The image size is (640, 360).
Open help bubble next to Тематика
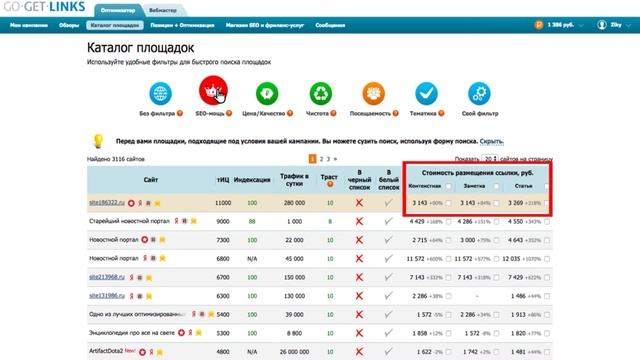click(x=441, y=113)
